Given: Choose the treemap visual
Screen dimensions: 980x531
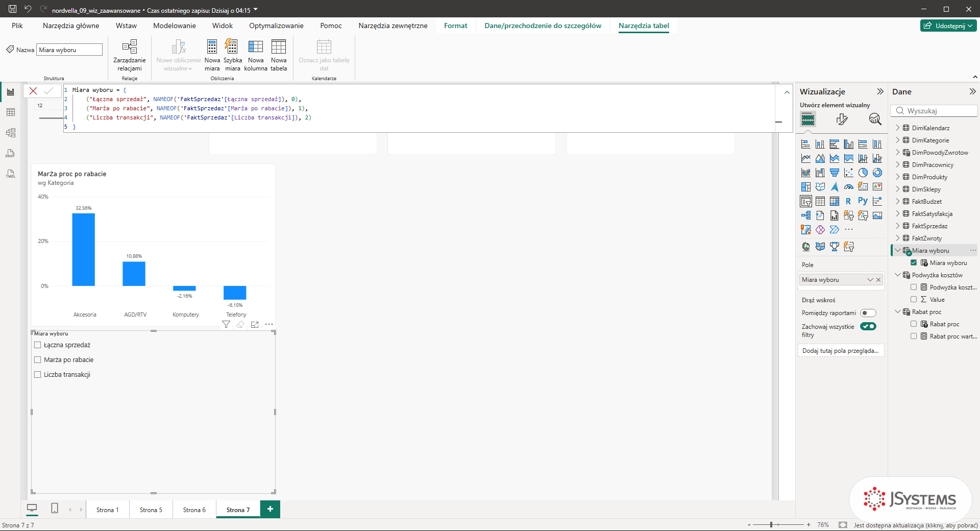Looking at the screenshot, I should (805, 187).
